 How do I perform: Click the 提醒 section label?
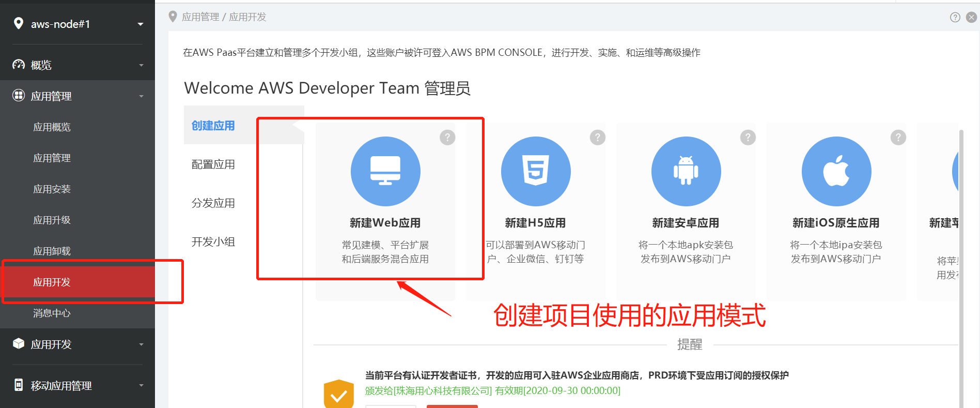[690, 344]
